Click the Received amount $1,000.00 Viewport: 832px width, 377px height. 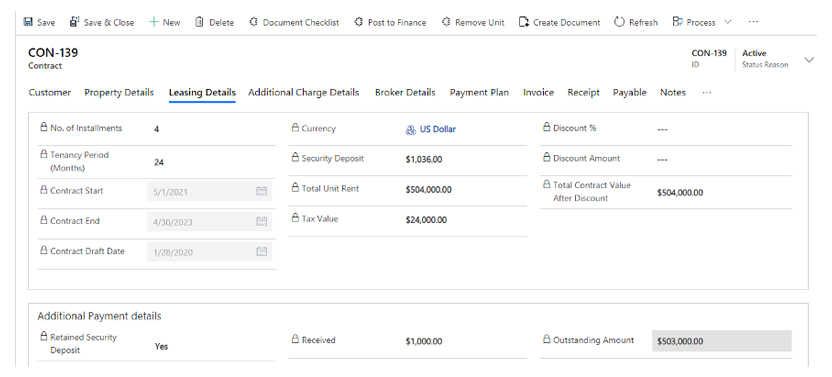point(423,341)
